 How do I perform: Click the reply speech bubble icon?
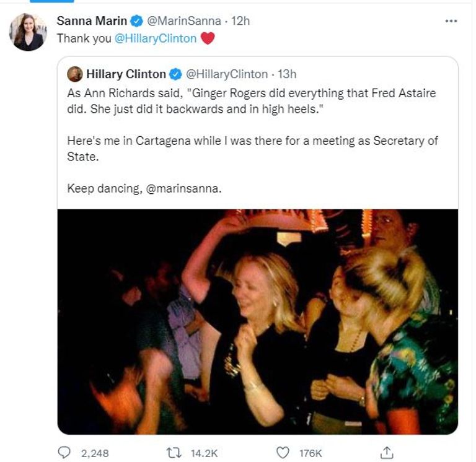pyautogui.click(x=64, y=453)
